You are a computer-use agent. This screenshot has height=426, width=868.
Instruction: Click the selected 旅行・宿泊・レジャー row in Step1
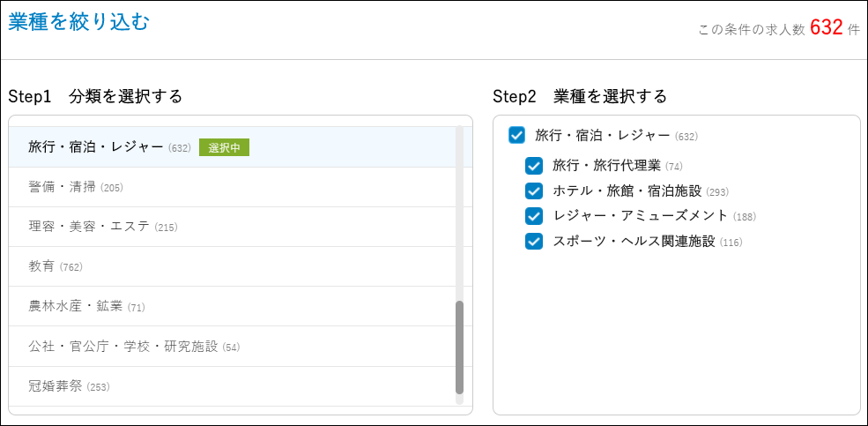coord(95,147)
